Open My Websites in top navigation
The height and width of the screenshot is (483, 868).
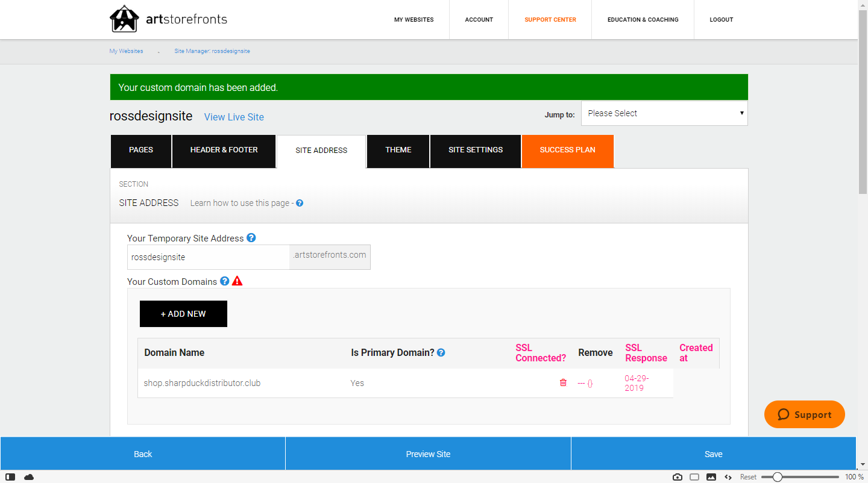point(414,20)
